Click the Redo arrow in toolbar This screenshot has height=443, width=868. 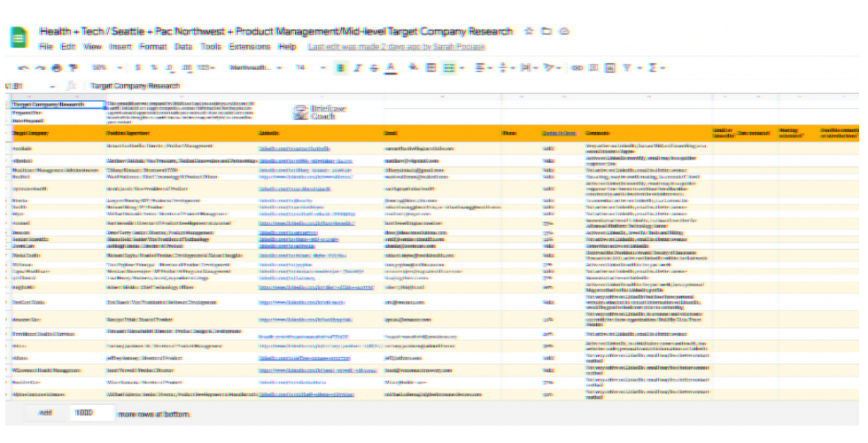coord(40,68)
